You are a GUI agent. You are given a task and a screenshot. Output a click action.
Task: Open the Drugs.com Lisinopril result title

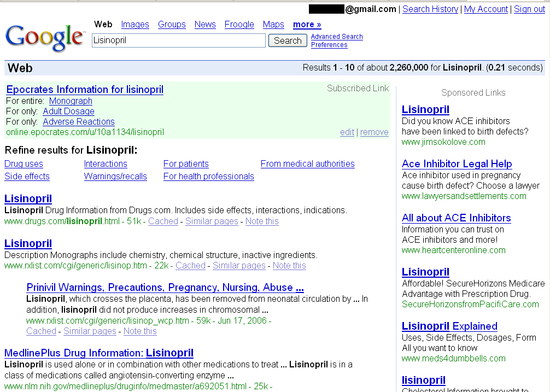pos(28,198)
